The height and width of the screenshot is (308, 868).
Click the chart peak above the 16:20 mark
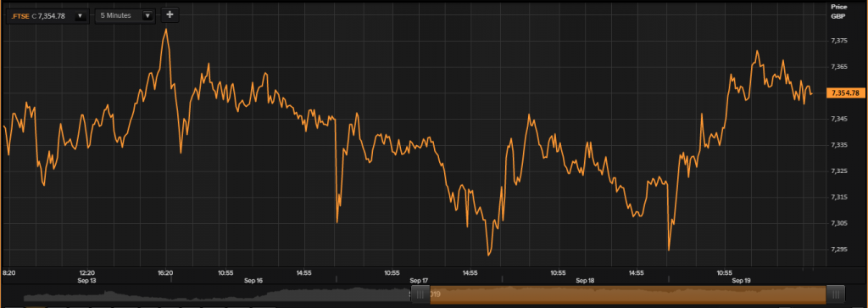[x=166, y=29]
